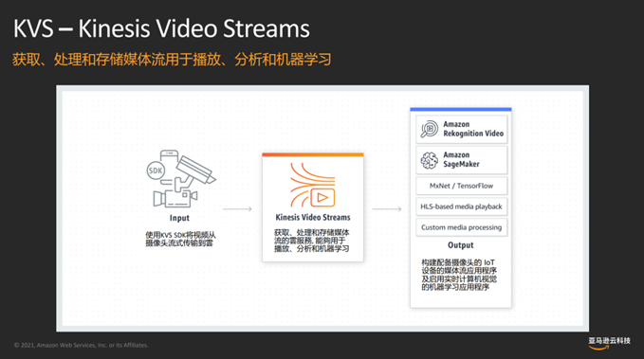Click the Output heading text
The width and height of the screenshot is (644, 359).
(x=460, y=245)
